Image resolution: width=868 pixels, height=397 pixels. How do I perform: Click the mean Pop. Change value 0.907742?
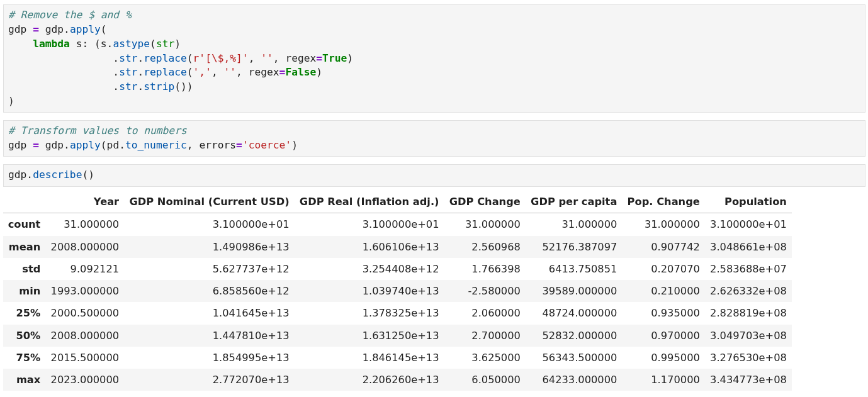tap(675, 247)
